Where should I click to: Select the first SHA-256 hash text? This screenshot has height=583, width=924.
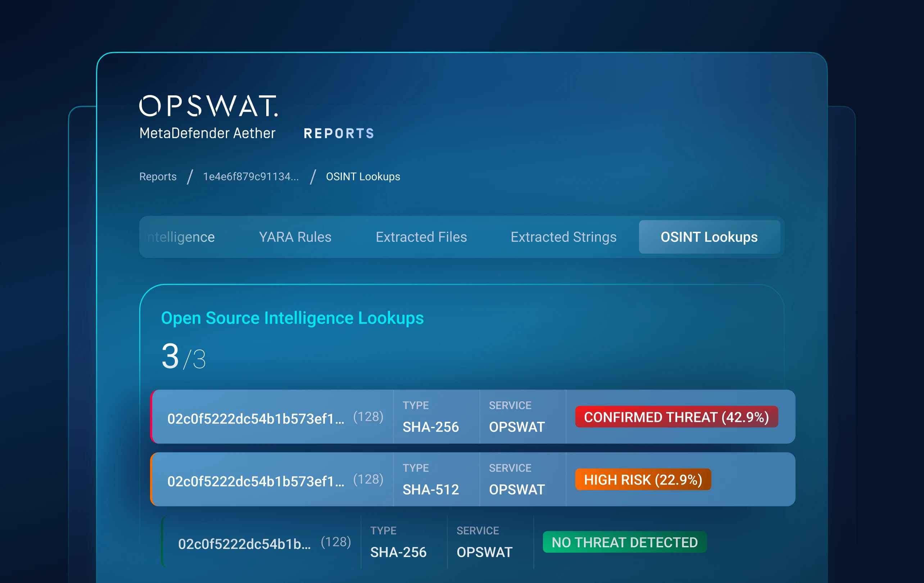click(255, 418)
